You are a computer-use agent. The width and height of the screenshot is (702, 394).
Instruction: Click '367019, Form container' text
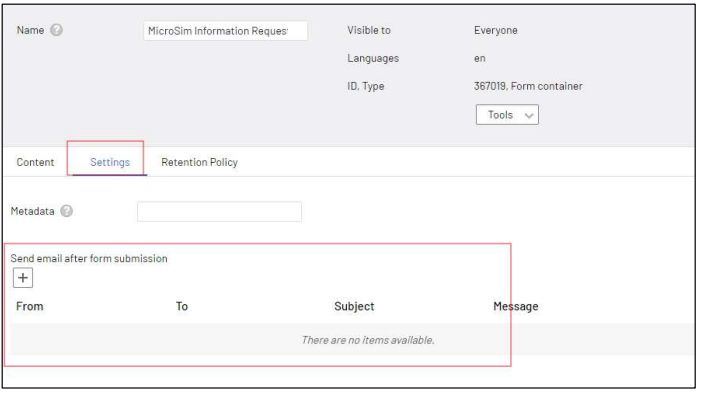point(528,86)
